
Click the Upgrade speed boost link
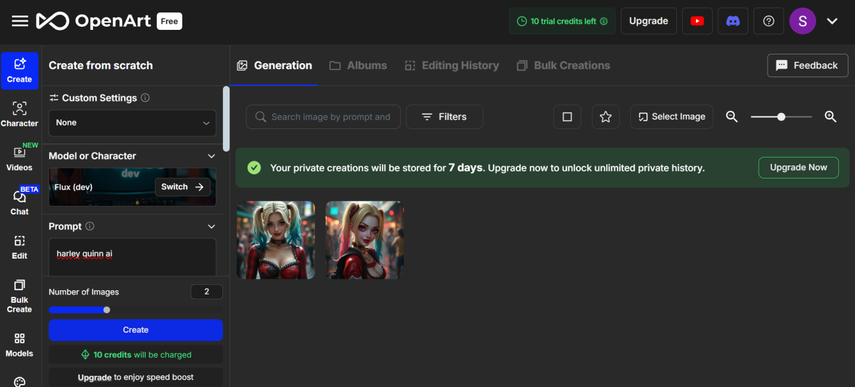tap(136, 377)
